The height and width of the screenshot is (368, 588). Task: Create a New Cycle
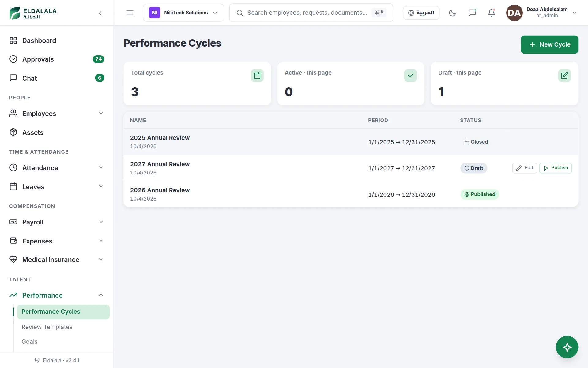click(549, 44)
